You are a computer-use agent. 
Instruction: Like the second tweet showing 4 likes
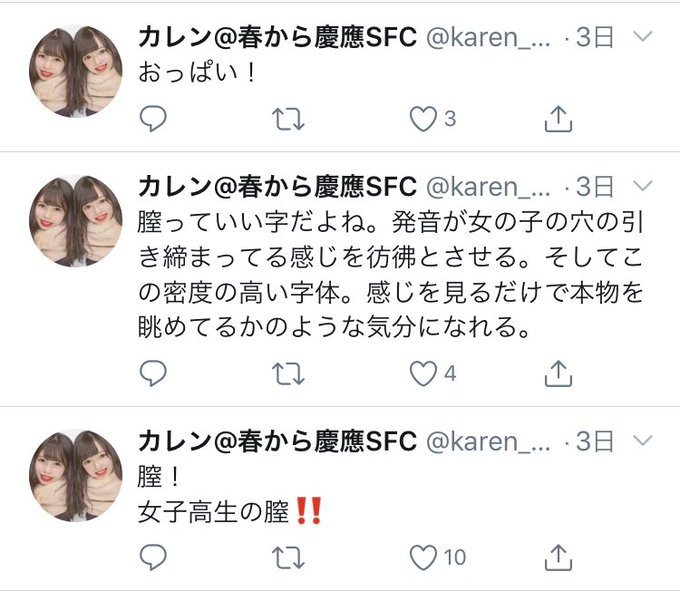[x=423, y=374]
